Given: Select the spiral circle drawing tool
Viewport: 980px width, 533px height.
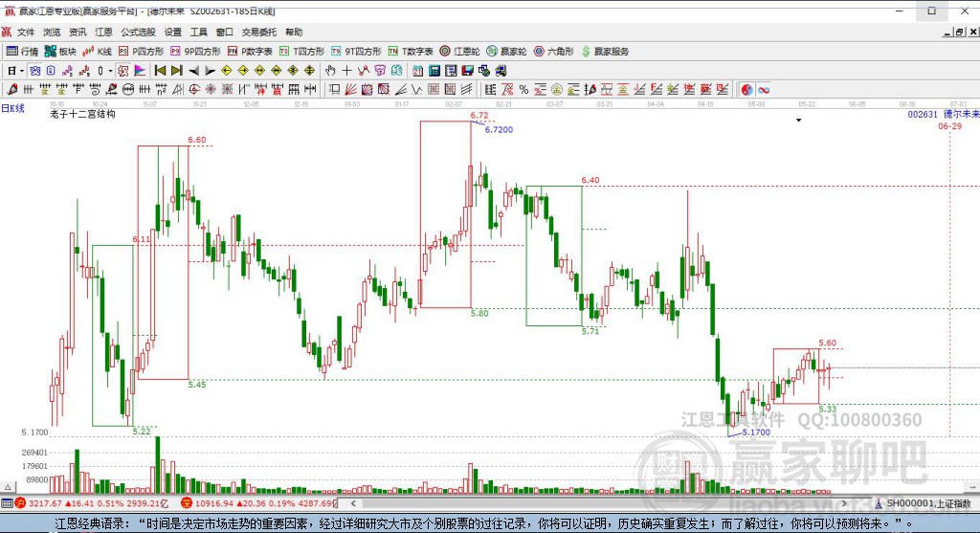Looking at the screenshot, I should [194, 90].
